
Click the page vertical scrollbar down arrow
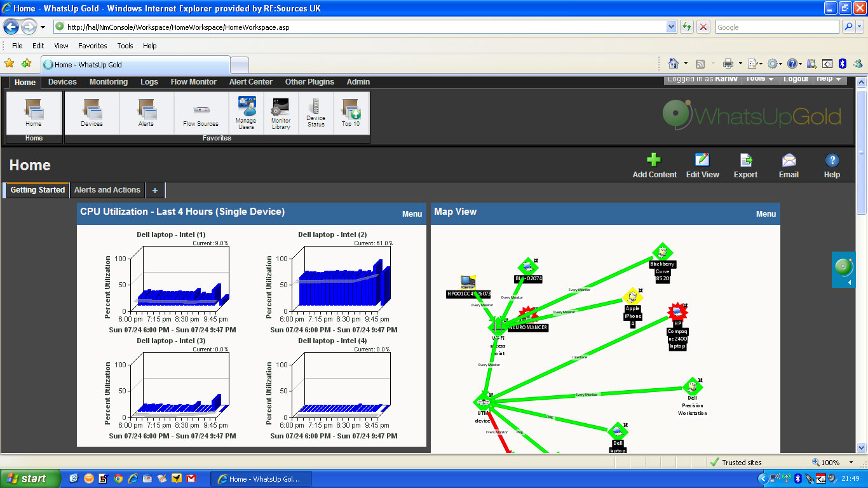862,447
